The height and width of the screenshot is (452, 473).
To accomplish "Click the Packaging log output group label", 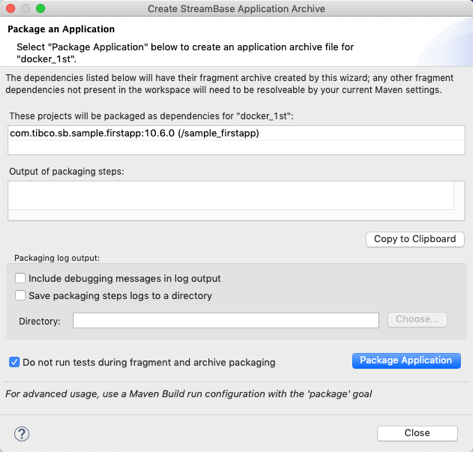I will (57, 258).
